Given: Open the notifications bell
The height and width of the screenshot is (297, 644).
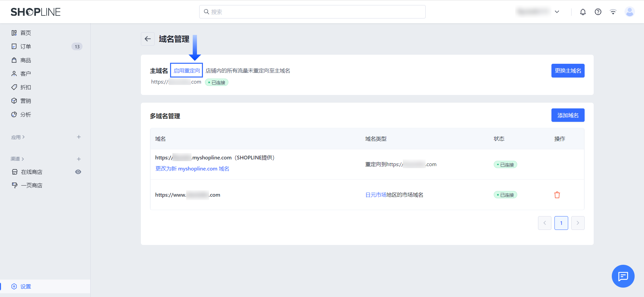Looking at the screenshot, I should (x=583, y=12).
